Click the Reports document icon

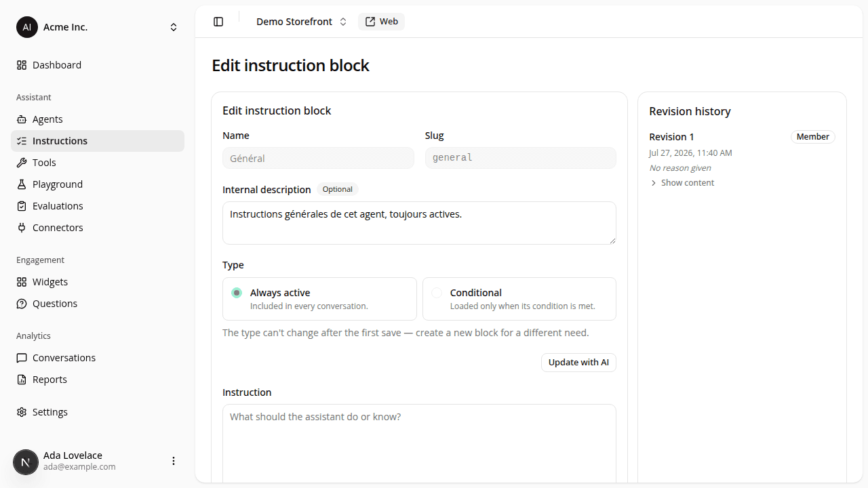(22, 380)
